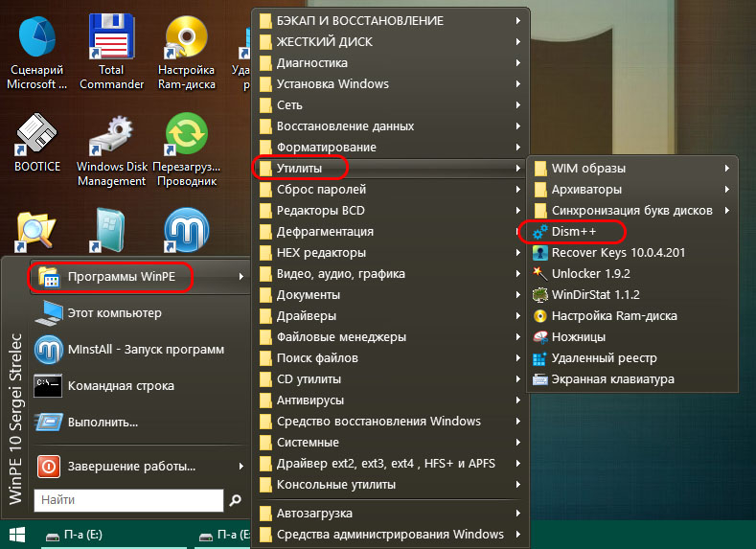Open Удаленный реестр
Image resolution: width=756 pixels, height=549 pixels.
pyautogui.click(x=631, y=358)
